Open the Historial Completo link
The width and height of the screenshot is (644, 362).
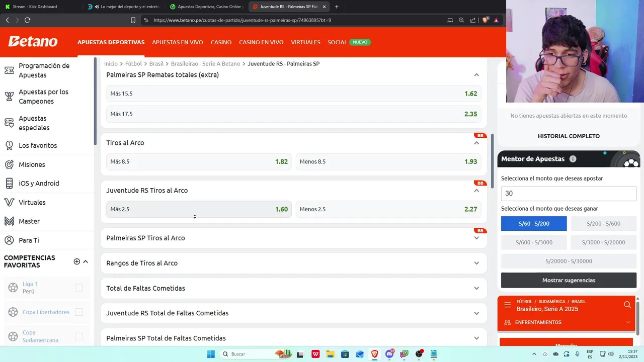pyautogui.click(x=569, y=136)
